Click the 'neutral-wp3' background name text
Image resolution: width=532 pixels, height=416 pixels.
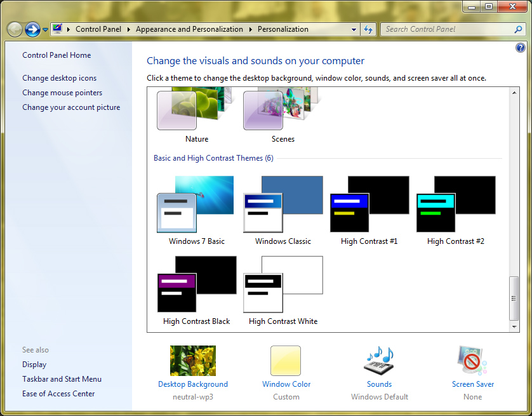193,397
